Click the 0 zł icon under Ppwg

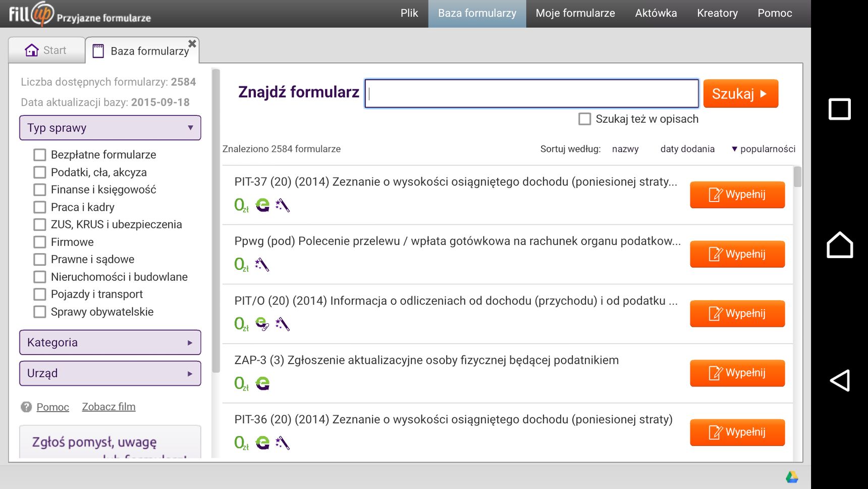pos(241,264)
